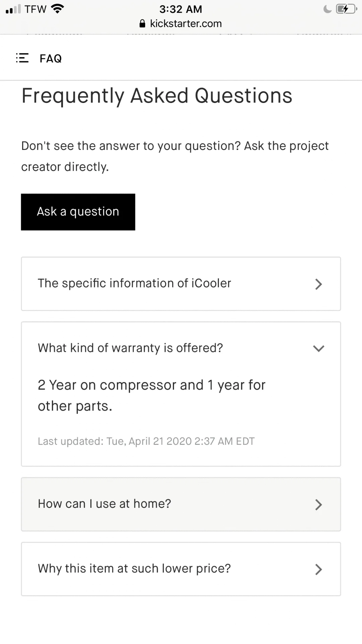
Task: Tap the Wi-Fi status icon
Action: coord(57,9)
